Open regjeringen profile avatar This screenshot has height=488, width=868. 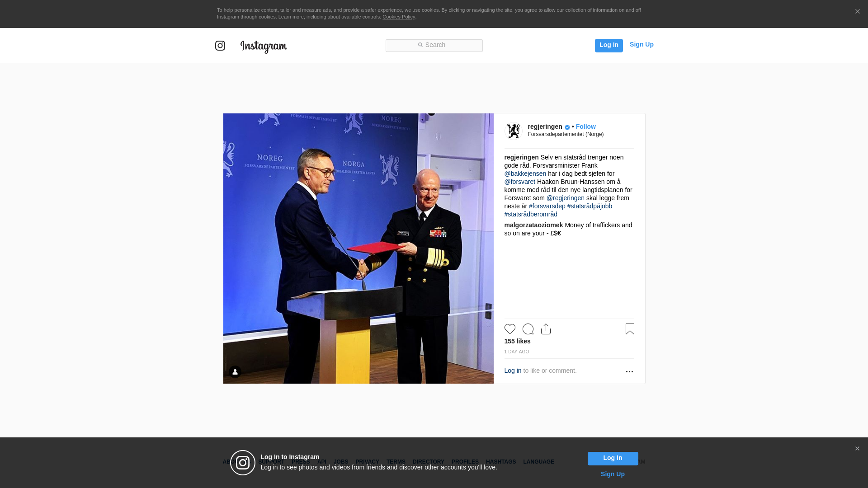(514, 131)
